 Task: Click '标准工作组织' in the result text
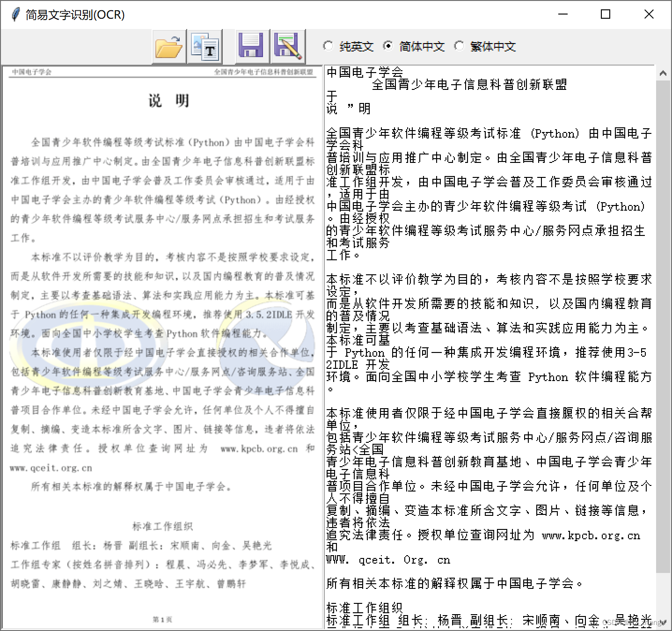tap(364, 608)
